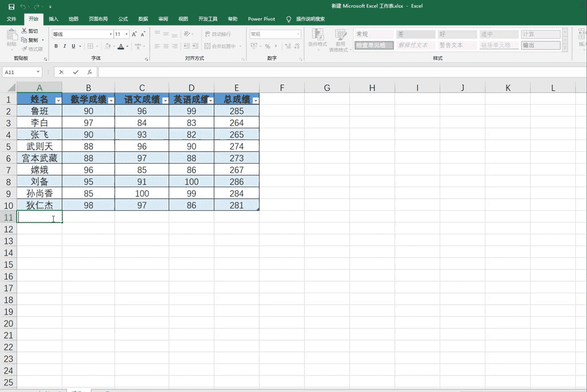Click Wrap Text (自动换行) button
Image resolution: width=587 pixels, height=392 pixels.
(x=218, y=34)
